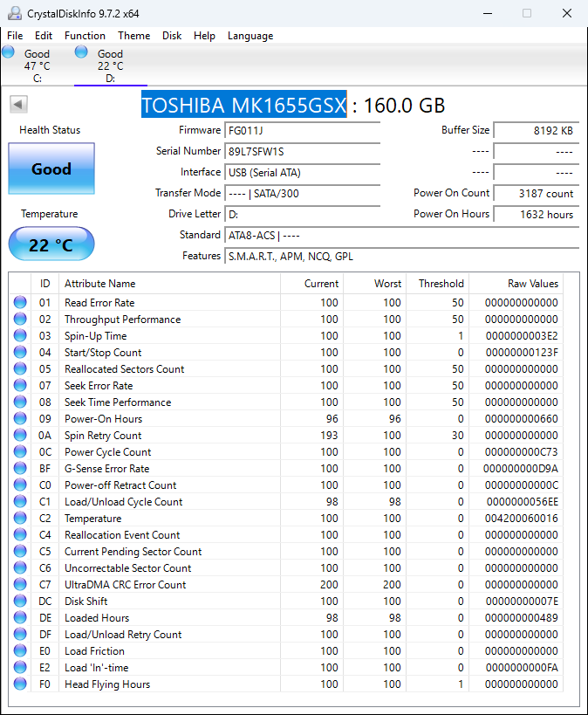Click the Attribute Name column header

[169, 284]
